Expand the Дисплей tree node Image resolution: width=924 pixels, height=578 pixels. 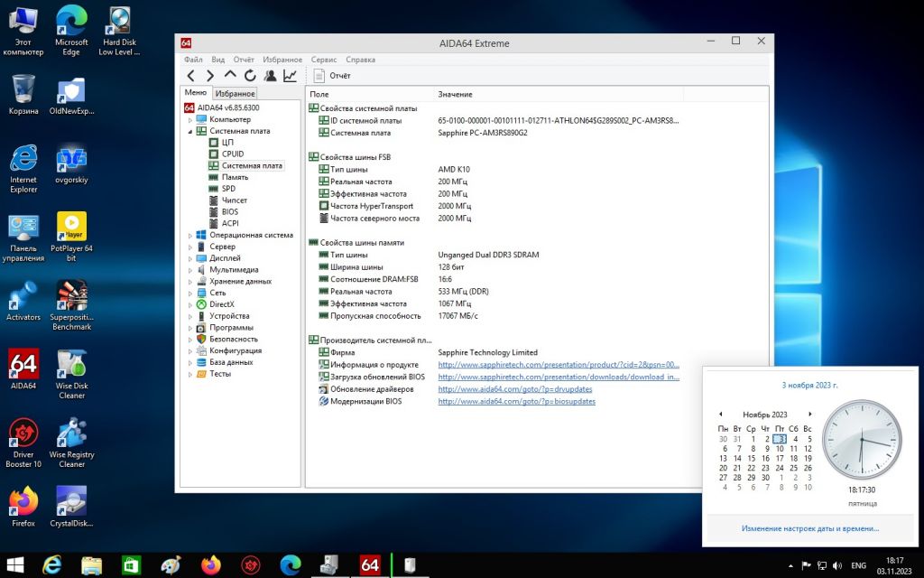(190, 258)
